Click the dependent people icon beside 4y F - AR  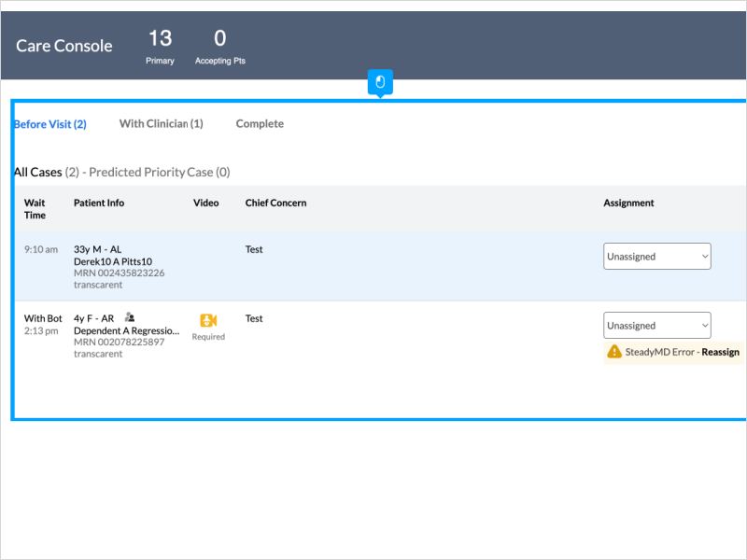coord(130,317)
